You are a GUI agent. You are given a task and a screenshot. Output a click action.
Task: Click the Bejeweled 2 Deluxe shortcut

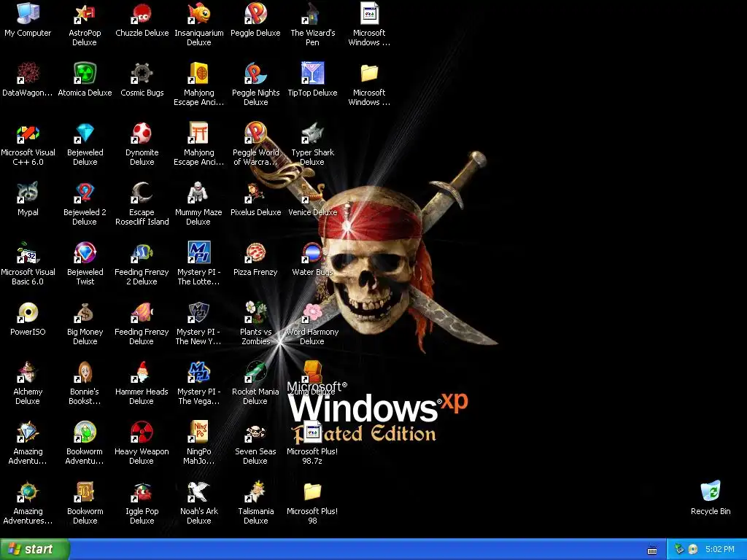coord(85,192)
